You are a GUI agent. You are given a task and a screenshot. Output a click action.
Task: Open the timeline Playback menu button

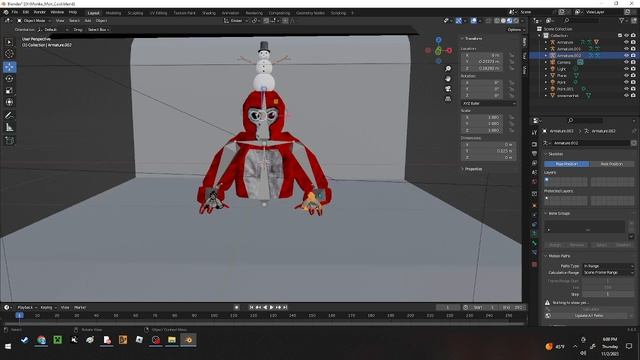[x=27, y=307]
